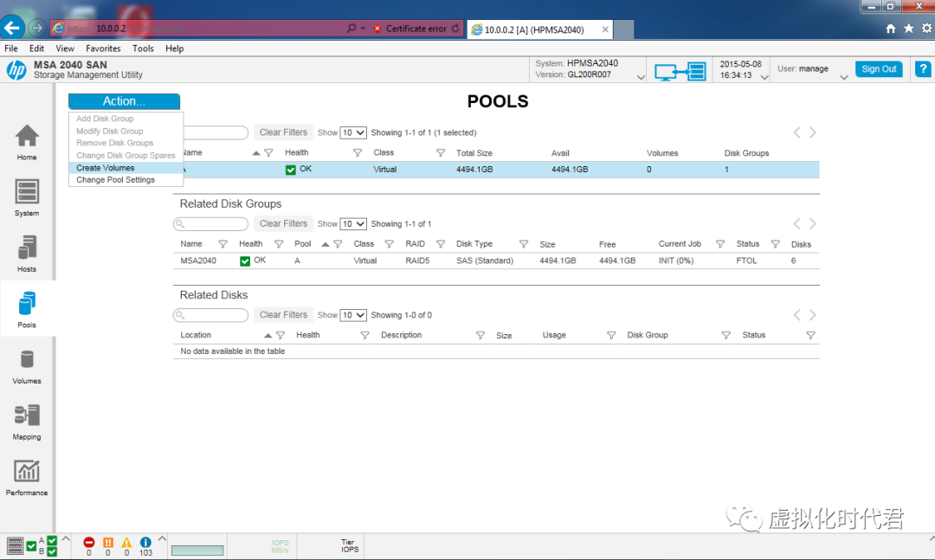Open the Home section in sidebar
The width and height of the screenshot is (935, 560).
pos(27,142)
